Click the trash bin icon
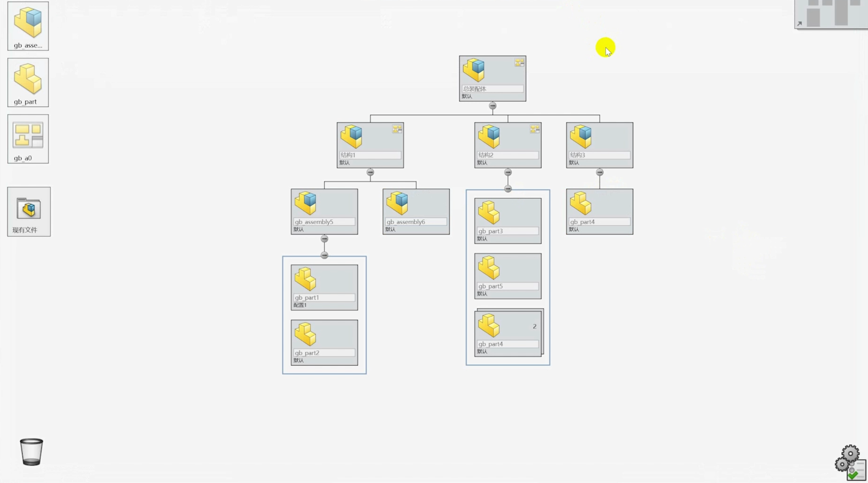This screenshot has height=483, width=868. pos(31,452)
